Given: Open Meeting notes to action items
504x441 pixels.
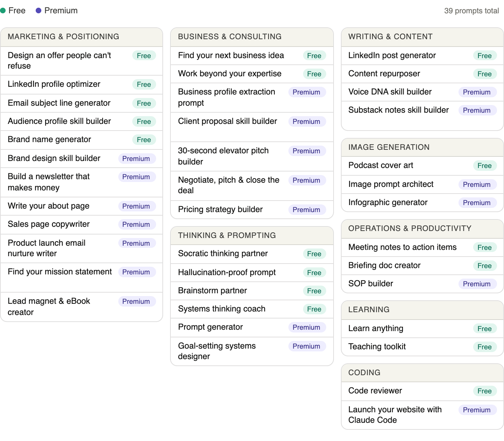Looking at the screenshot, I should [422, 247].
